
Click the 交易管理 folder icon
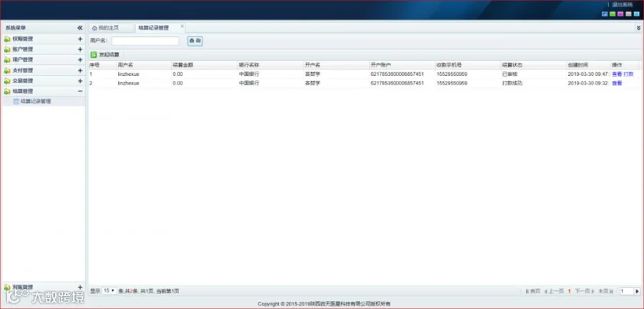[7, 81]
